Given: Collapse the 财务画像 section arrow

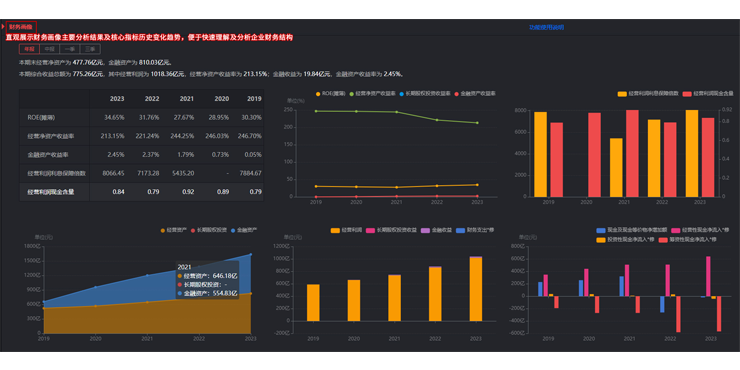Looking at the screenshot, I should click(3, 27).
